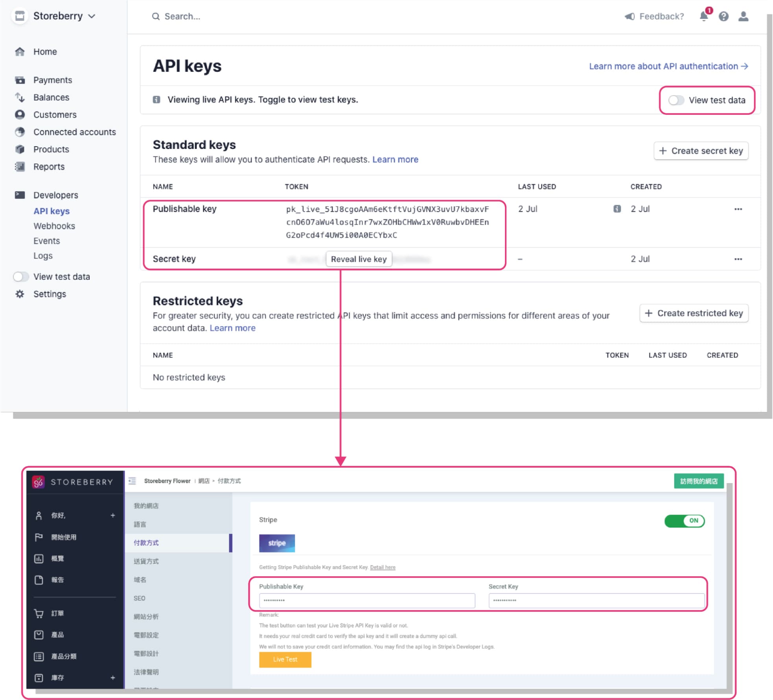Click the publishable key token text
Image resolution: width=773 pixels, height=700 pixels.
click(x=388, y=222)
